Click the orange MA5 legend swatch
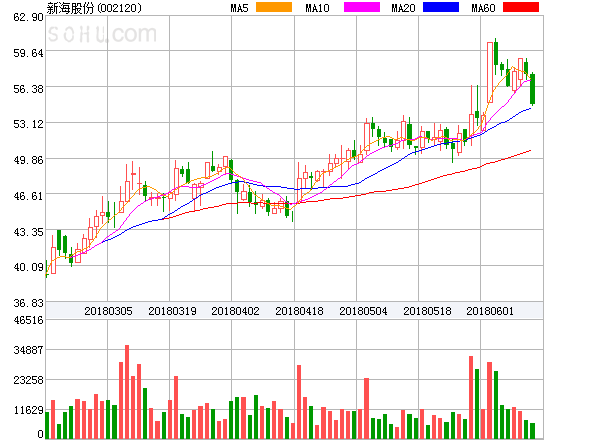 [274, 7]
